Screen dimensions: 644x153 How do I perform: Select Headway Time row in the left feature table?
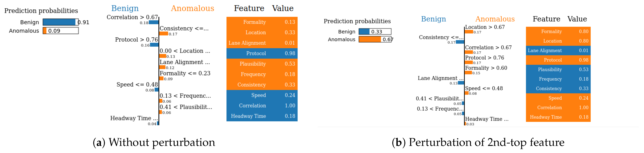pos(262,116)
